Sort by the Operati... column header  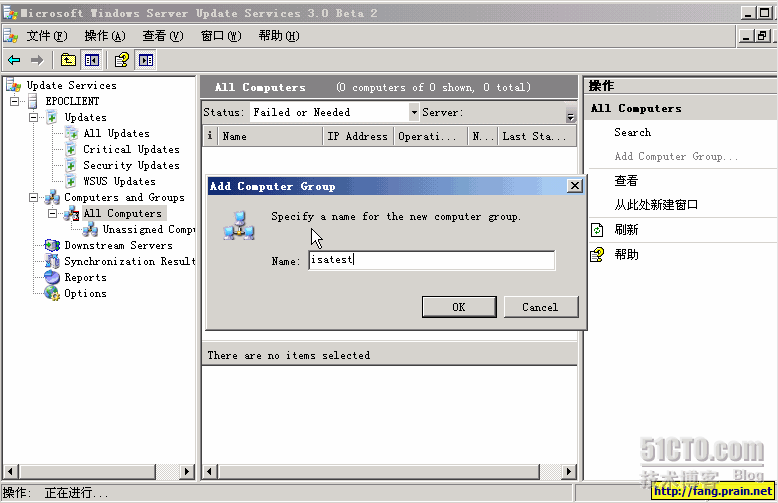pyautogui.click(x=430, y=136)
